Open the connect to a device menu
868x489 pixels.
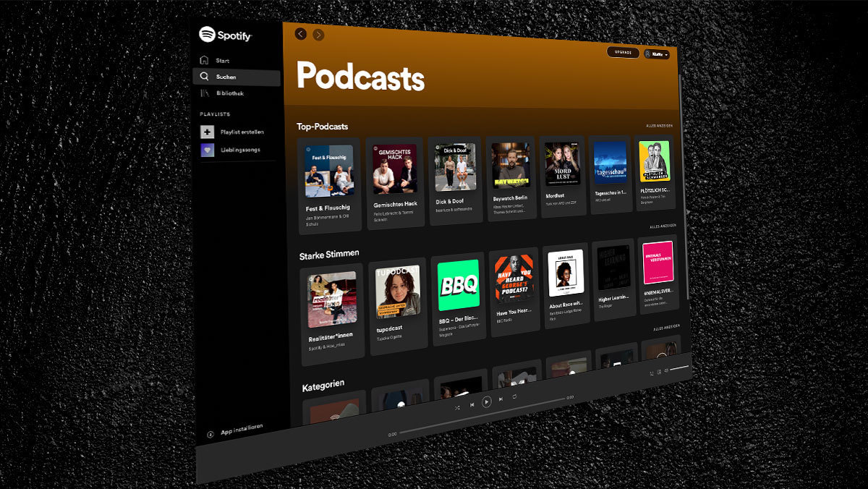point(659,372)
